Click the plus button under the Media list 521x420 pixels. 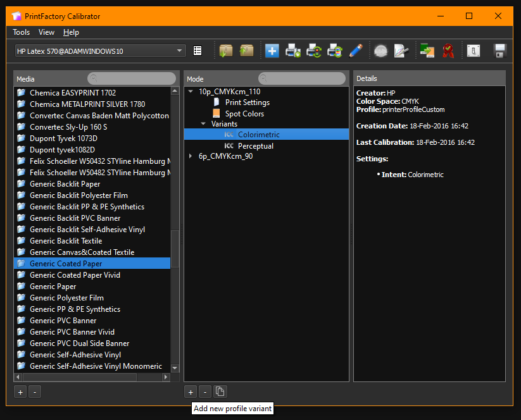(20, 392)
